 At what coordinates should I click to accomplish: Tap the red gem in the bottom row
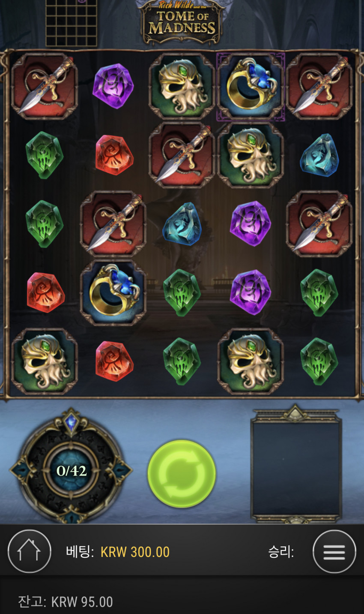pos(113,361)
